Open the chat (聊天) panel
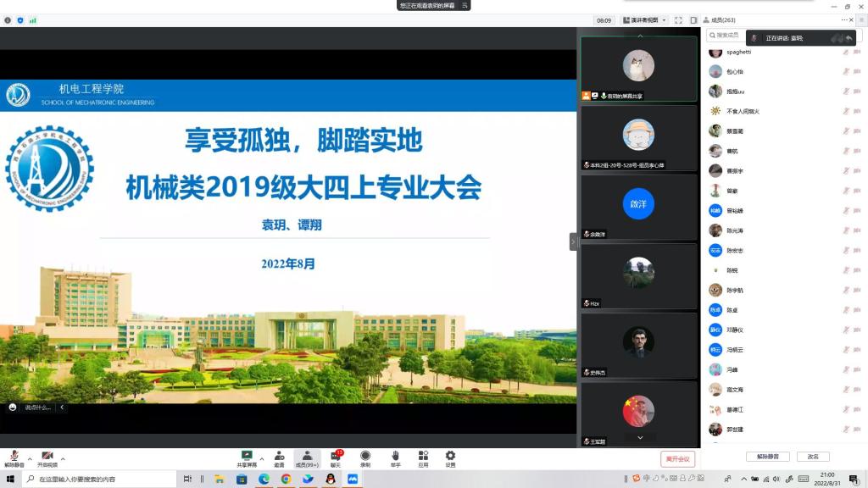This screenshot has height=488, width=868. [336, 457]
